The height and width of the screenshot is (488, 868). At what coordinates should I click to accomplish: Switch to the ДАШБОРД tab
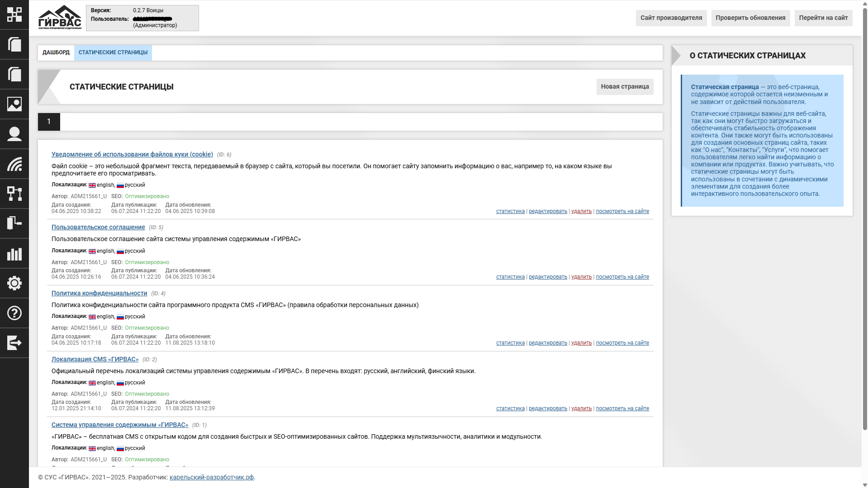coord(56,52)
